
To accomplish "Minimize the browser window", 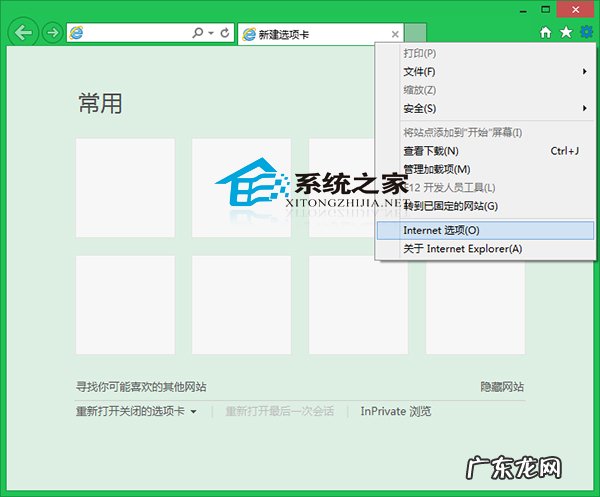I will (523, 10).
